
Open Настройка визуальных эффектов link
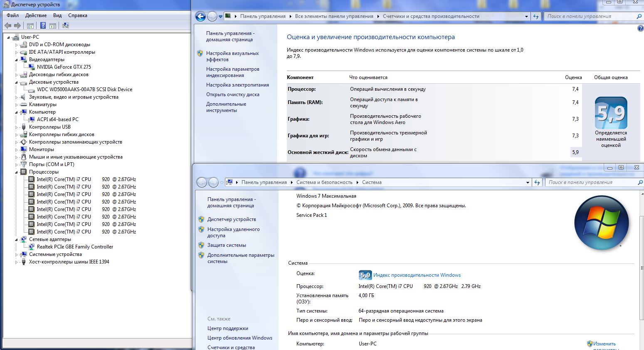[x=232, y=56]
